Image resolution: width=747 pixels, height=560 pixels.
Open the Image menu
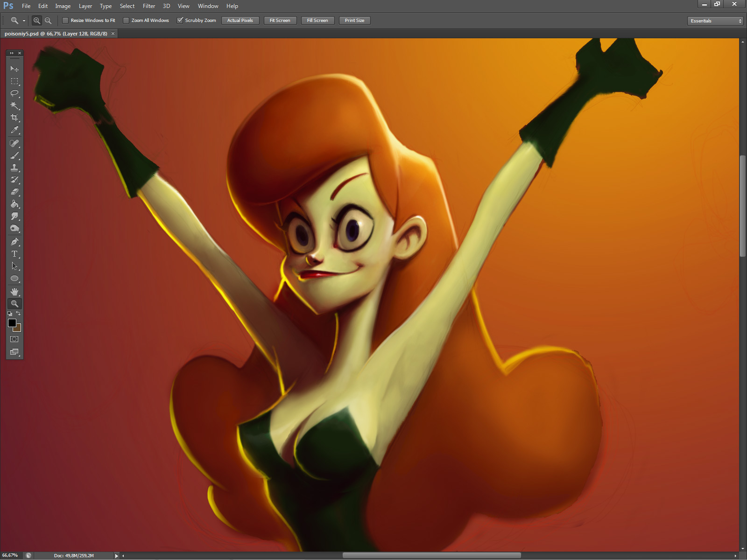click(x=63, y=6)
